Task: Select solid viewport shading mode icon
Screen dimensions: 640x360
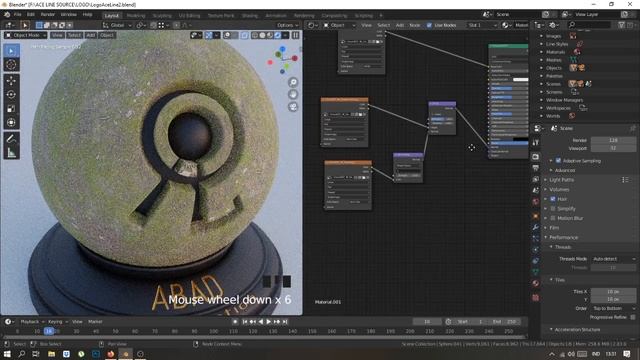Action: (262, 36)
